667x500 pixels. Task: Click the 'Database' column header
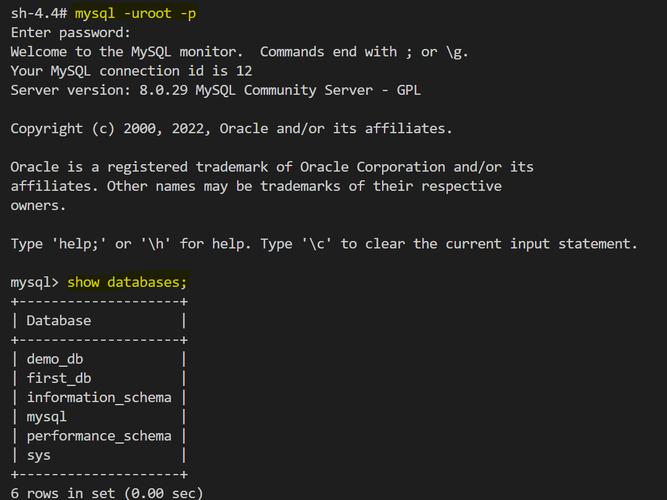(x=59, y=321)
